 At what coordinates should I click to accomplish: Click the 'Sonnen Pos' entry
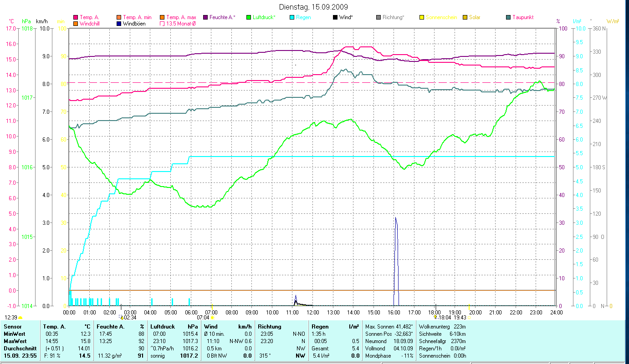click(389, 334)
